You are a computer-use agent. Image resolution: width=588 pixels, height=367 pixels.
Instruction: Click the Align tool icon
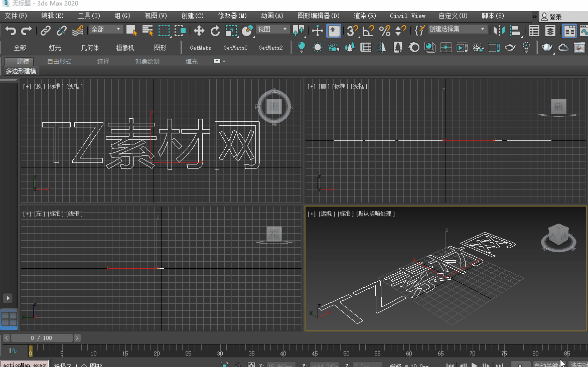click(x=515, y=31)
